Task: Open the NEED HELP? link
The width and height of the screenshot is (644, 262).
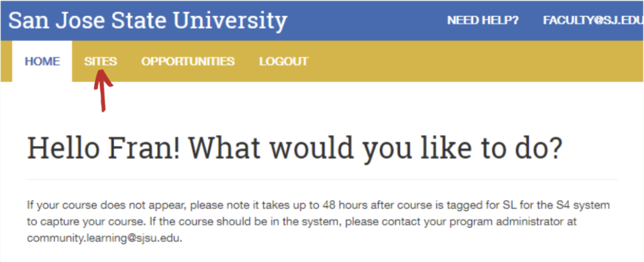Action: tap(483, 21)
